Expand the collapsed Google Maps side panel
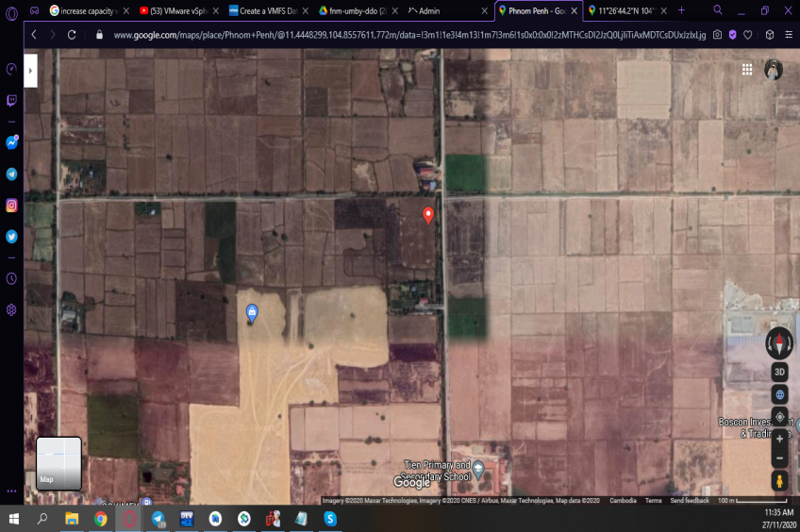The width and height of the screenshot is (800, 532). [x=30, y=71]
